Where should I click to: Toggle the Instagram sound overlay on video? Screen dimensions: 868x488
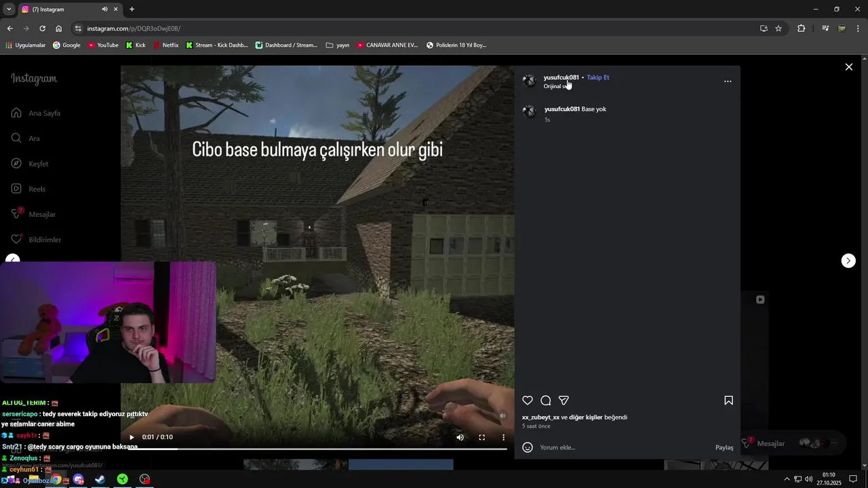tap(502, 415)
